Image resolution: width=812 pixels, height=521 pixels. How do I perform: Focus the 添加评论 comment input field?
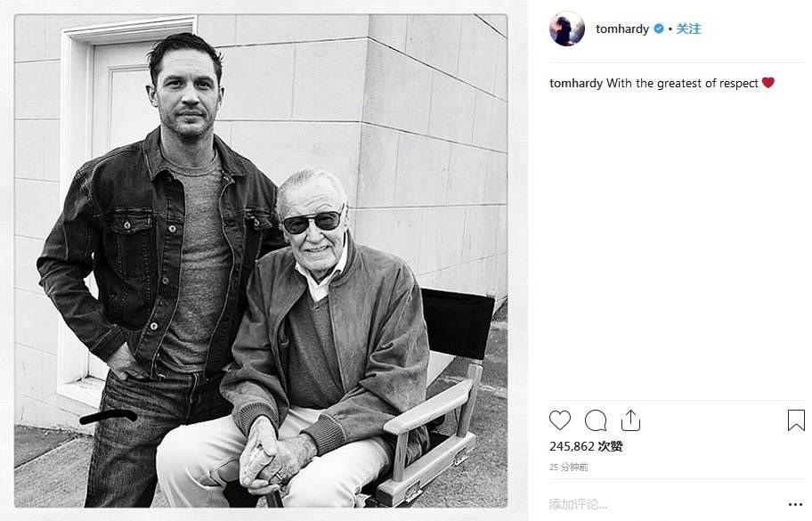659,504
